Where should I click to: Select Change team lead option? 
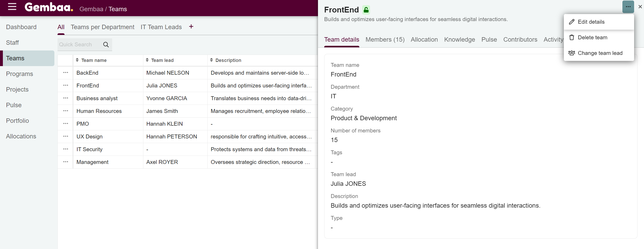(600, 53)
